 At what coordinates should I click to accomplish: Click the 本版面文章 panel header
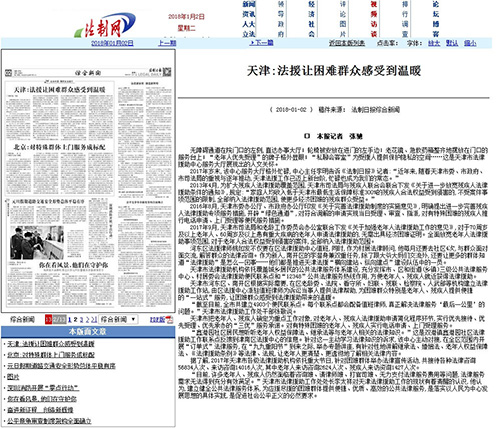tap(88, 332)
